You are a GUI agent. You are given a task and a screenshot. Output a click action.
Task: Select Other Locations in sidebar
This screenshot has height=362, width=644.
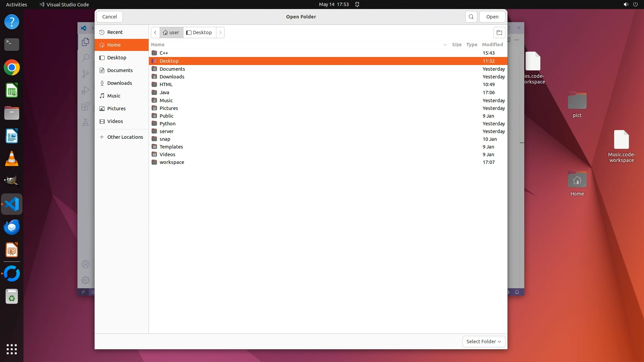tap(125, 137)
